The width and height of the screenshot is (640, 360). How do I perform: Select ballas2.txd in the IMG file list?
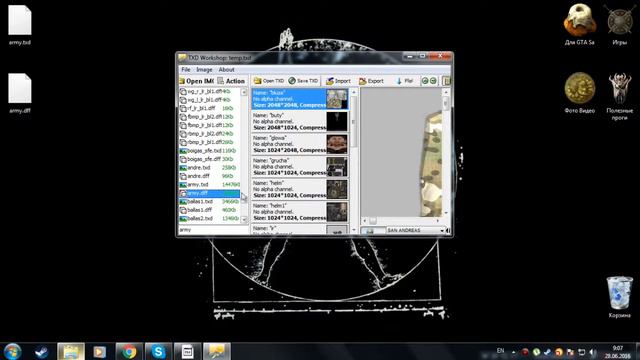209,218
